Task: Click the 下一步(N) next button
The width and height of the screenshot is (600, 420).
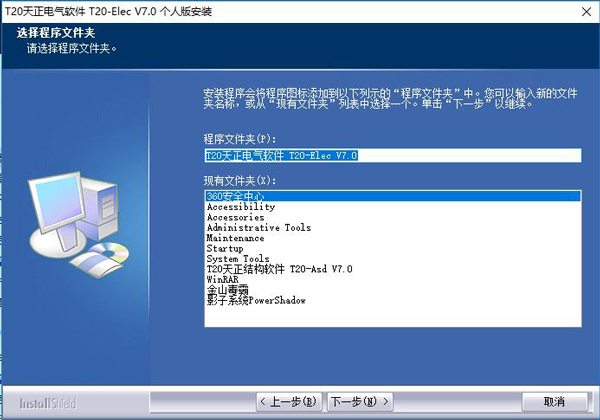Action: 360,402
